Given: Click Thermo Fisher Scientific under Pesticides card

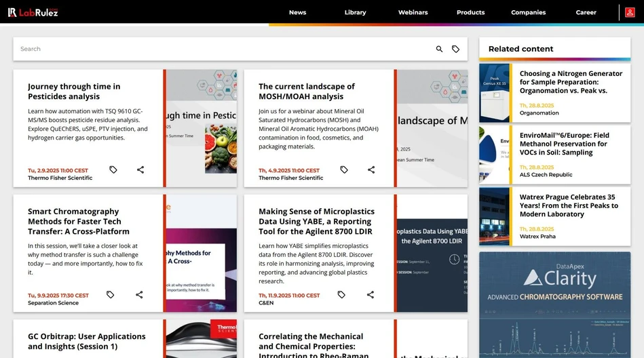Looking at the screenshot, I should tap(60, 178).
